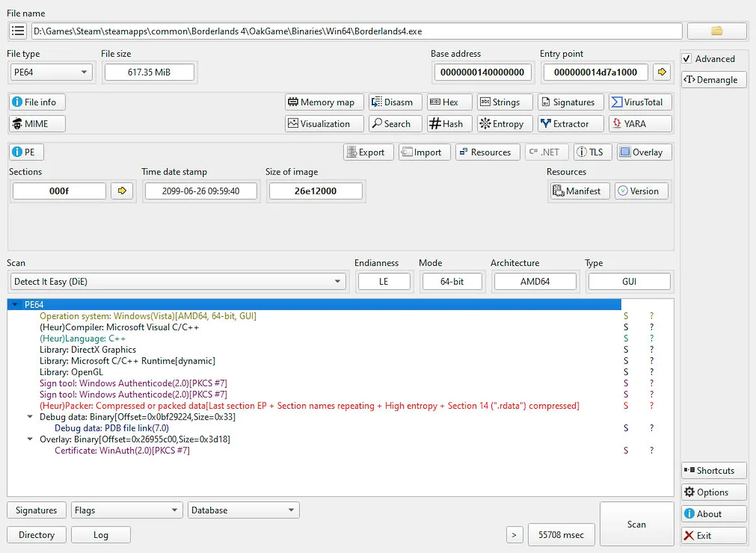Browse for file with folder icon
Image resolution: width=756 pixels, height=553 pixels.
coord(717,31)
